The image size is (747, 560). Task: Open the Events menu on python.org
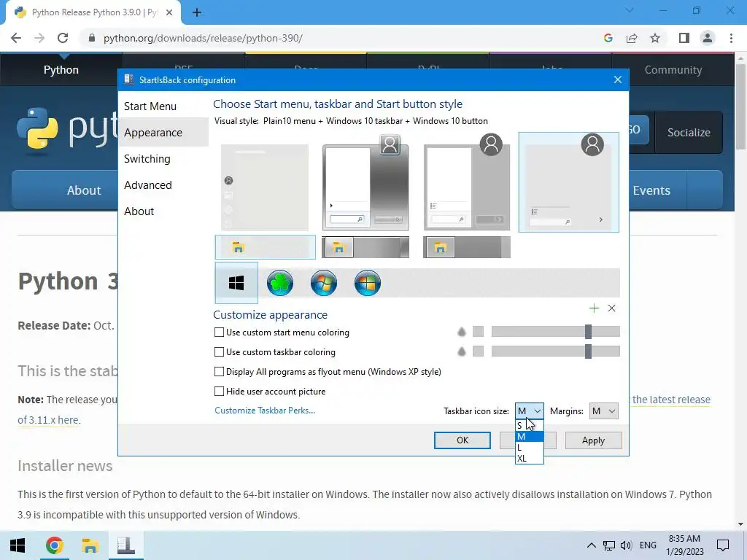pos(651,190)
